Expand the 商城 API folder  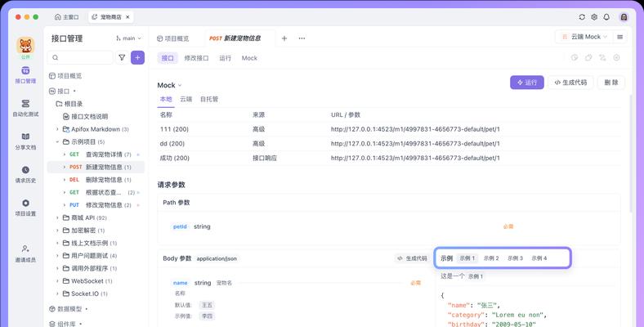(x=57, y=218)
